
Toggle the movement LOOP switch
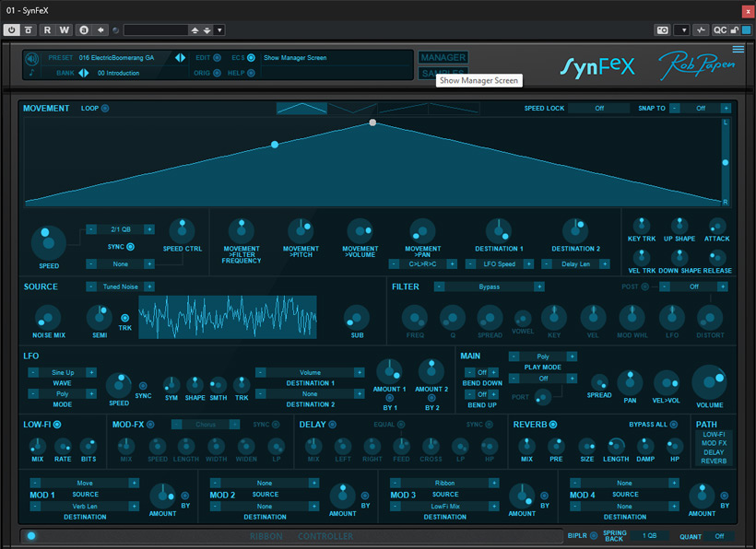click(105, 109)
